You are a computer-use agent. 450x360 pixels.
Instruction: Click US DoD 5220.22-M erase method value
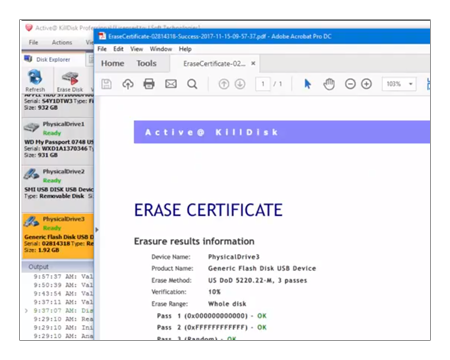click(257, 280)
